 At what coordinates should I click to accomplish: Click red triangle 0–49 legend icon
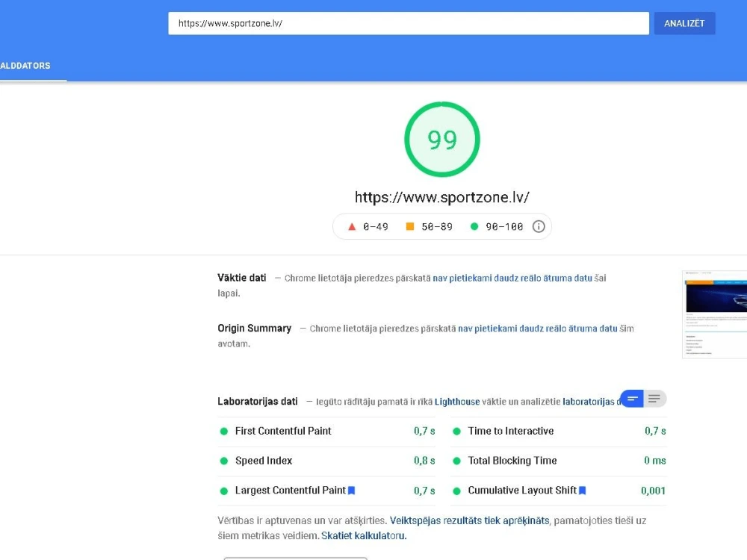pos(352,227)
